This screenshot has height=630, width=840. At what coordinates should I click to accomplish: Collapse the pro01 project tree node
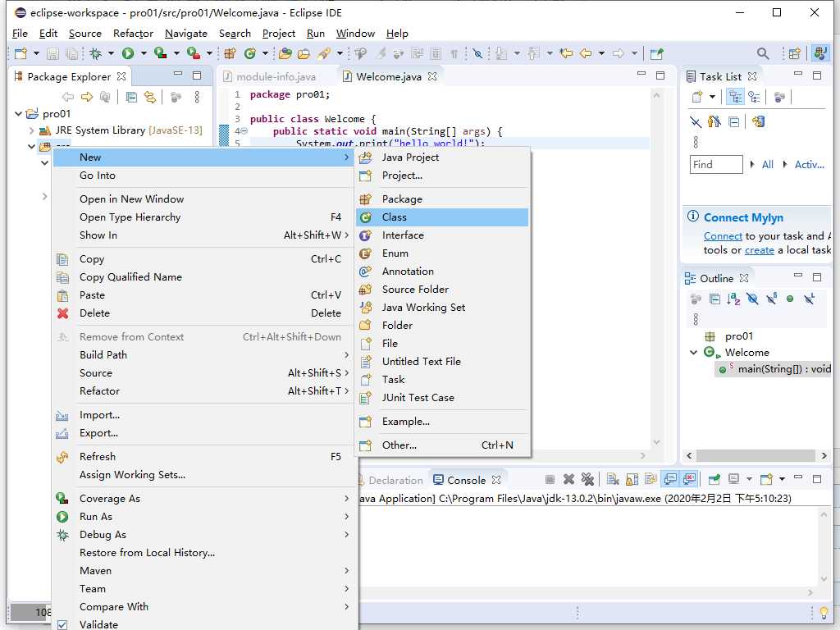coord(19,113)
